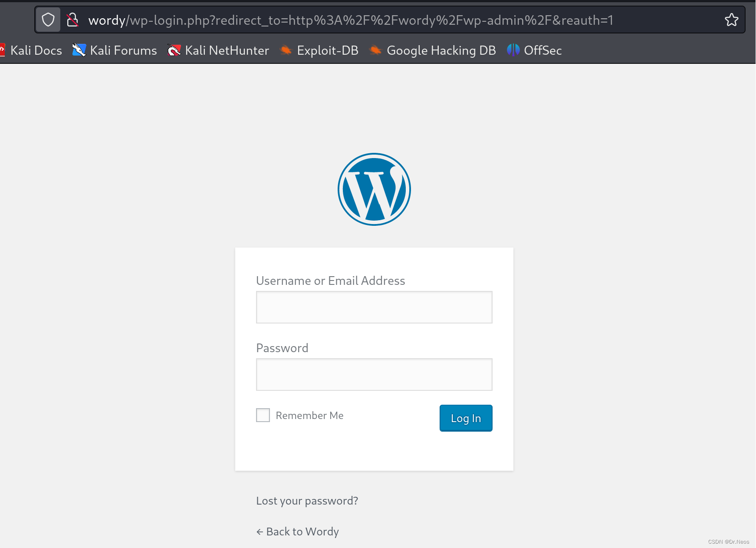
Task: Open the Lost your password link
Action: click(307, 501)
